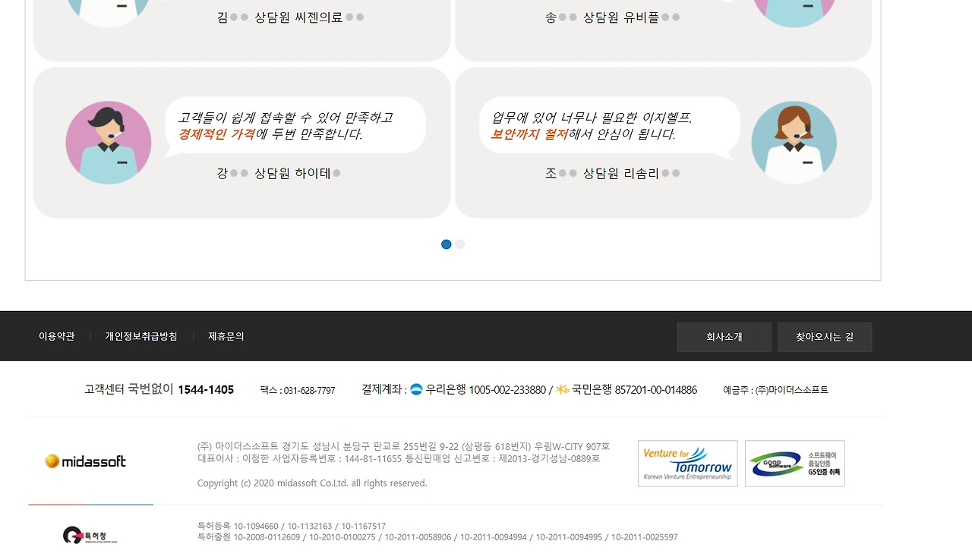
Task: Click the 국민은행 bank icon
Action: pyautogui.click(x=562, y=389)
